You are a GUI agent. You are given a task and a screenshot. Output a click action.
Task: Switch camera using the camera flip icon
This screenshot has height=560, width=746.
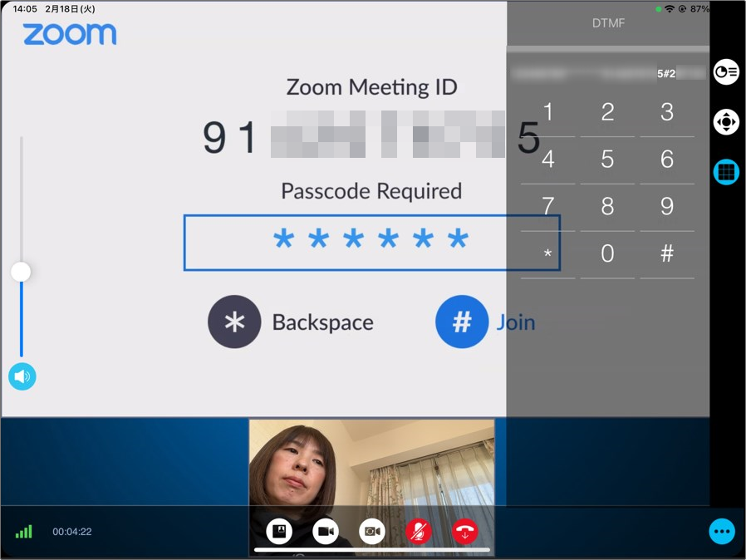click(372, 531)
